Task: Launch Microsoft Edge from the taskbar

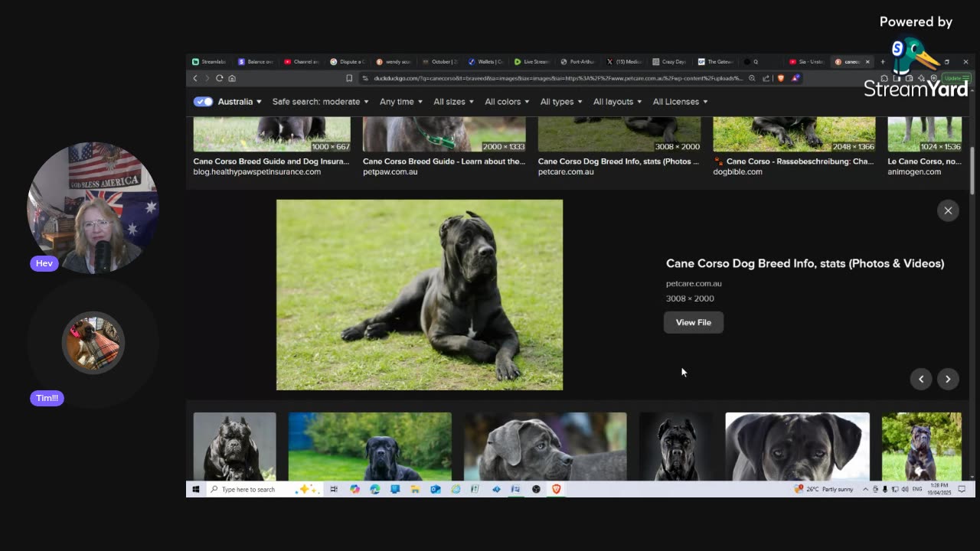Action: point(375,489)
